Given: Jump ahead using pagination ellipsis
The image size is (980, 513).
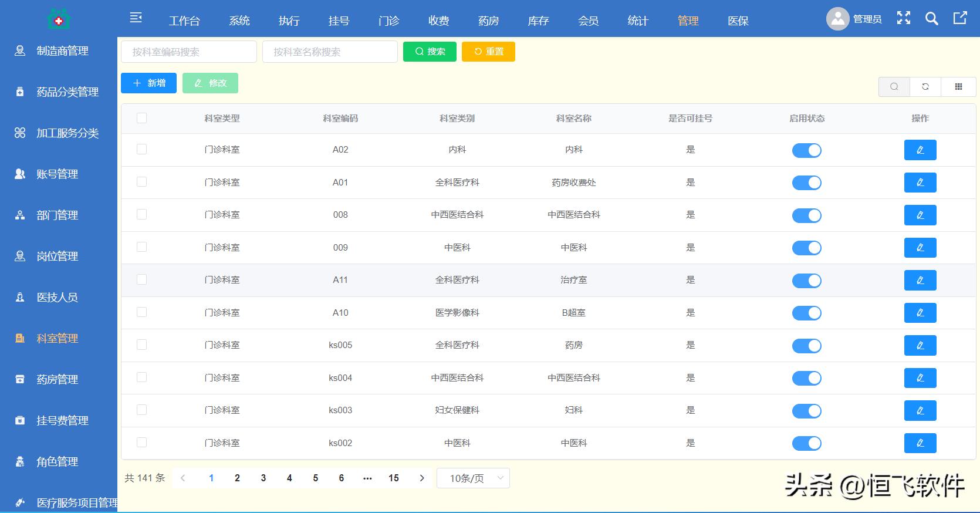Looking at the screenshot, I should pos(367,478).
